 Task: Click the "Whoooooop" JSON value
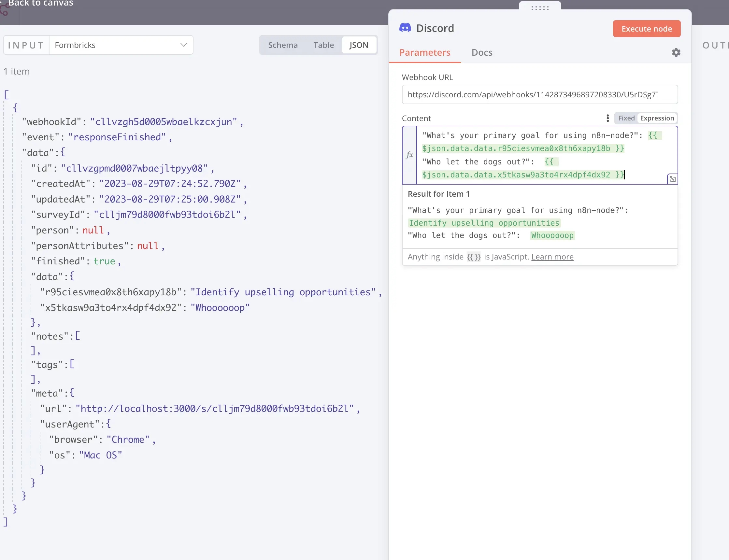[x=220, y=308]
